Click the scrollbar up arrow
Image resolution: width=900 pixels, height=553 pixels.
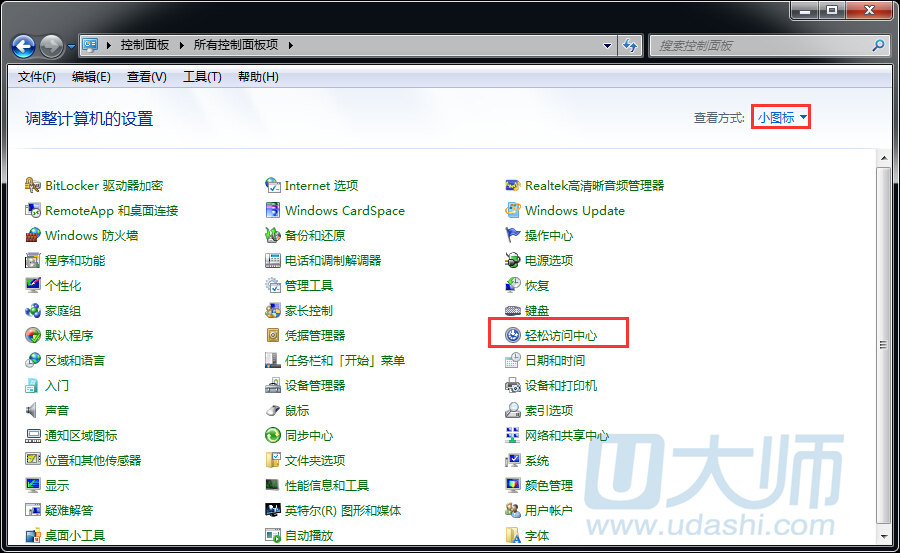click(x=883, y=157)
